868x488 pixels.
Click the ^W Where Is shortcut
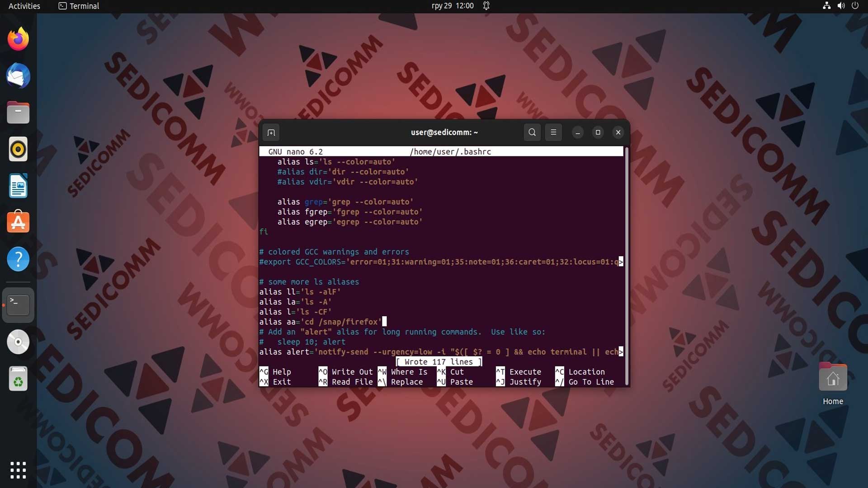coord(403,372)
